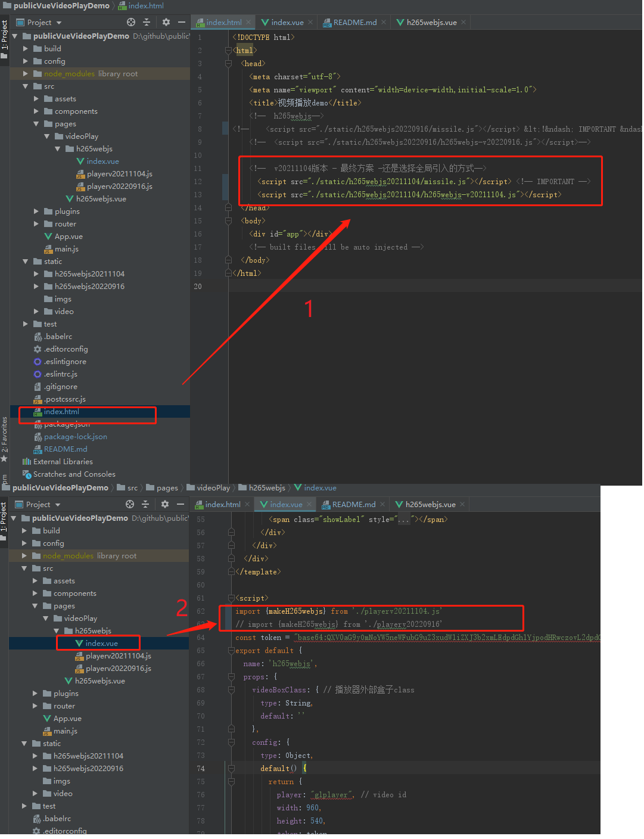
Task: Click Scratches and Consoles icon in upper tree
Action: coord(26,474)
